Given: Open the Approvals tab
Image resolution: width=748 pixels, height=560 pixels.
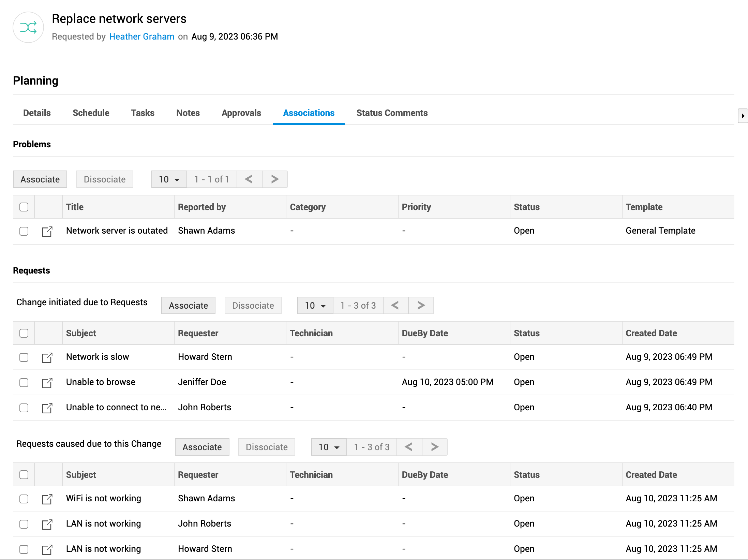Looking at the screenshot, I should 241,113.
